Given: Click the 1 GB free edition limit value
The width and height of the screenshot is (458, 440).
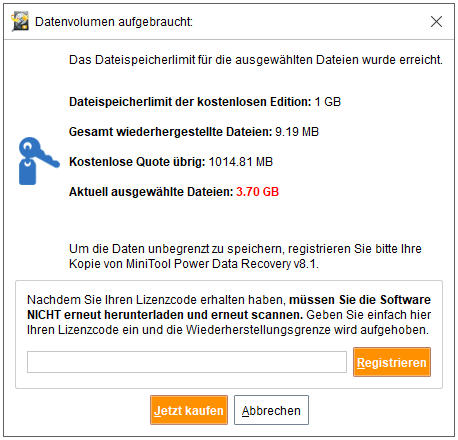Looking at the screenshot, I should tap(328, 102).
